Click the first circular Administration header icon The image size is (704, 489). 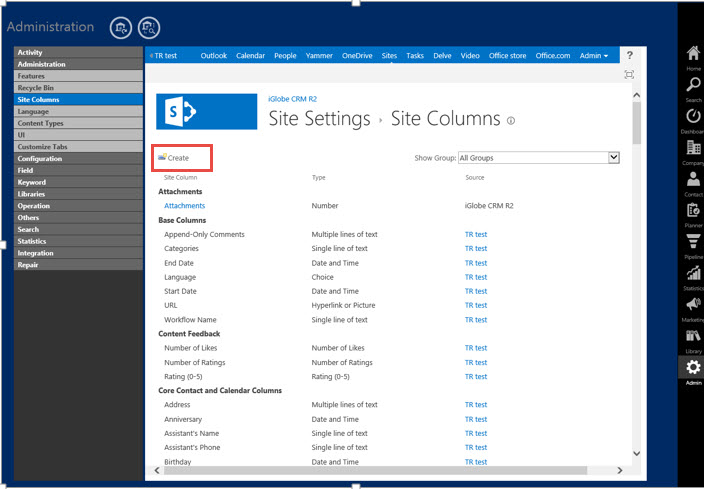(x=121, y=28)
